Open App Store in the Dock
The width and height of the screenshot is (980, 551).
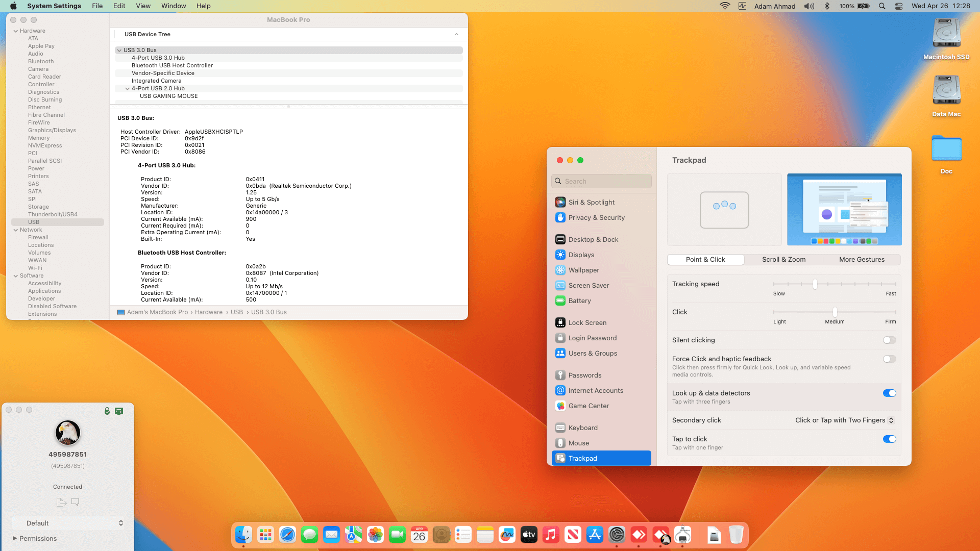(x=595, y=535)
